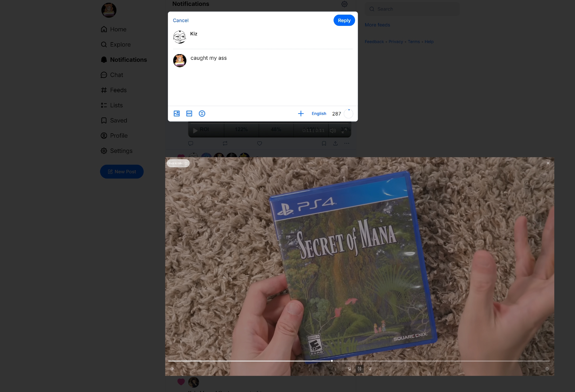The image size is (575, 392).
Task: Click Cancel in the reply composer
Action: point(181,20)
